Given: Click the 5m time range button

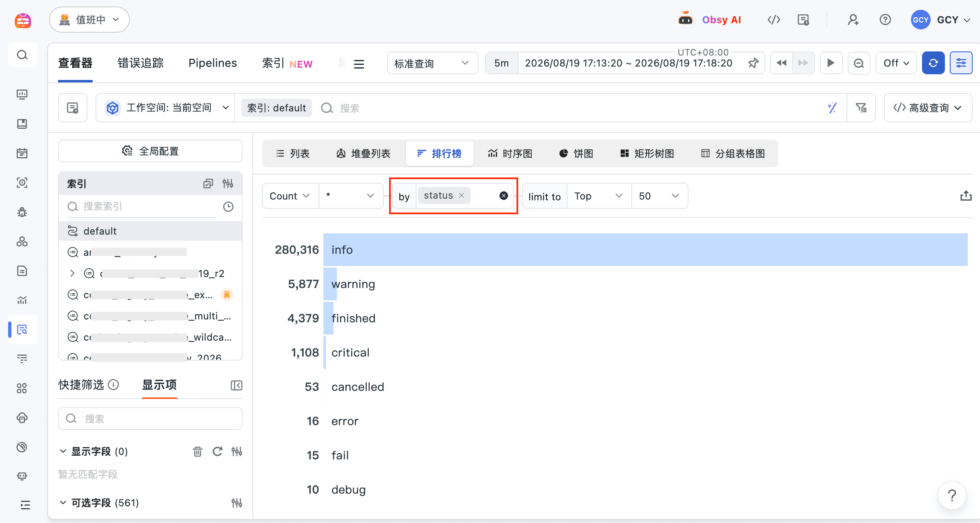Looking at the screenshot, I should [x=501, y=63].
